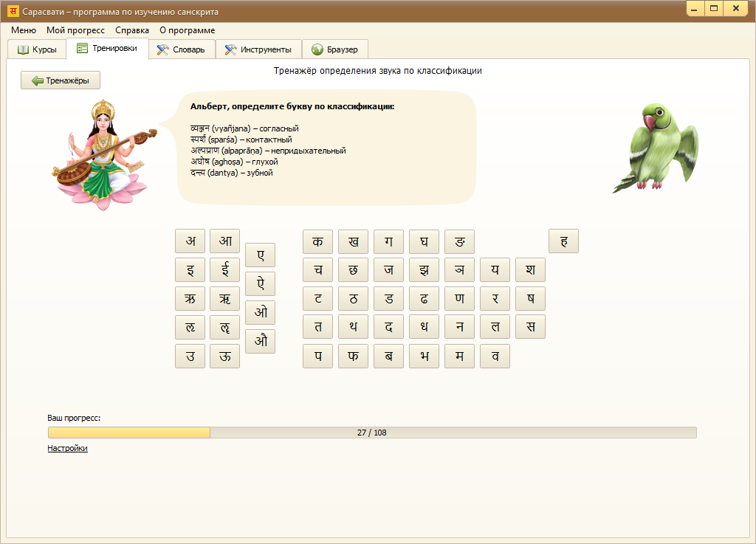Screen dimensions: 756x544
Task: Switch to the Словарь tab
Action: pos(182,49)
